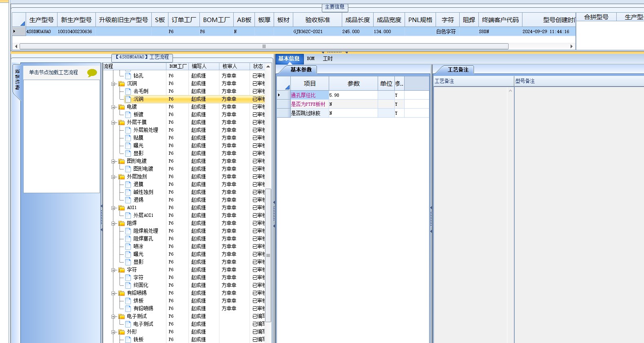
Task: Click the document icon beside 阻焊前处理
Action: [x=128, y=231]
